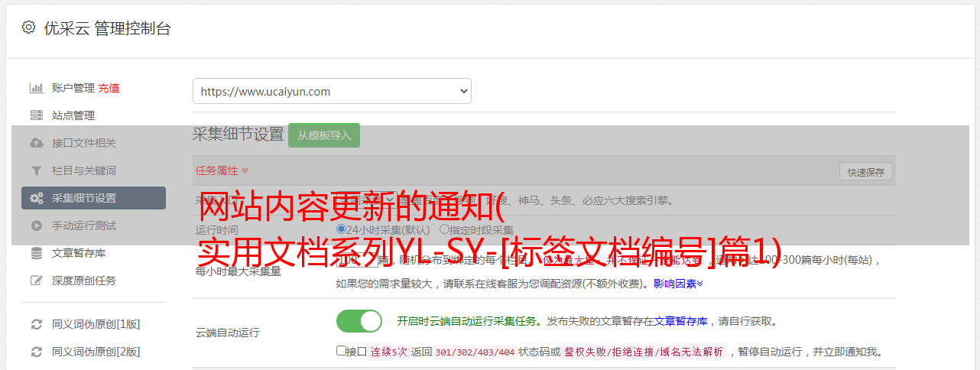
Task: Click the 快速保存 button
Action: (x=866, y=172)
